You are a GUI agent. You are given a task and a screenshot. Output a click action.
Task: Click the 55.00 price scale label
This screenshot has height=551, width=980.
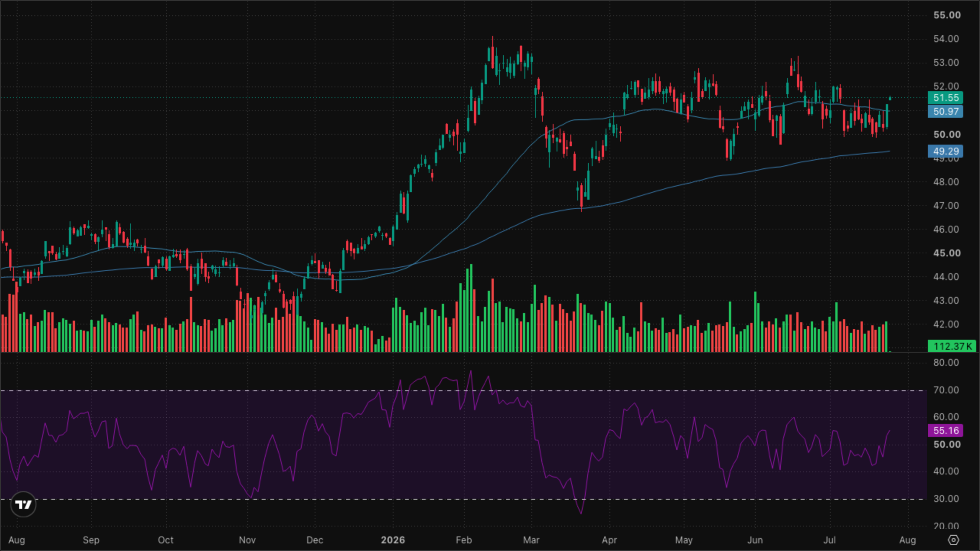point(947,15)
